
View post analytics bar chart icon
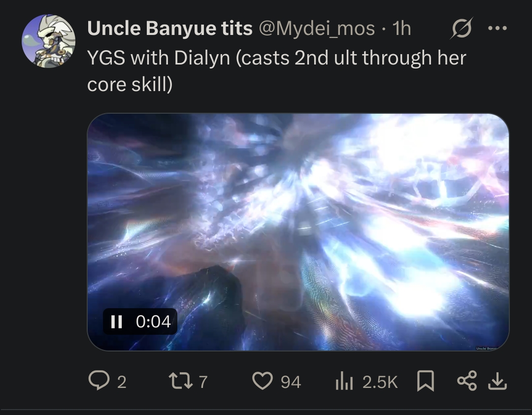344,381
